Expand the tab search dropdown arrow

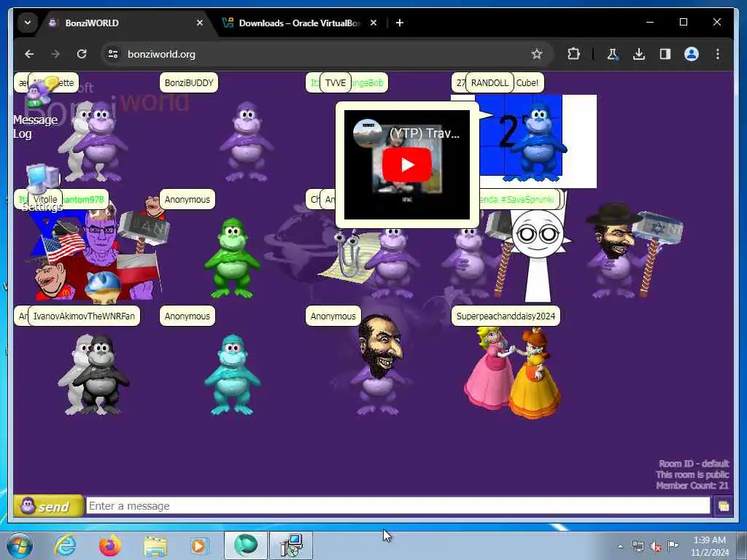pos(28,23)
